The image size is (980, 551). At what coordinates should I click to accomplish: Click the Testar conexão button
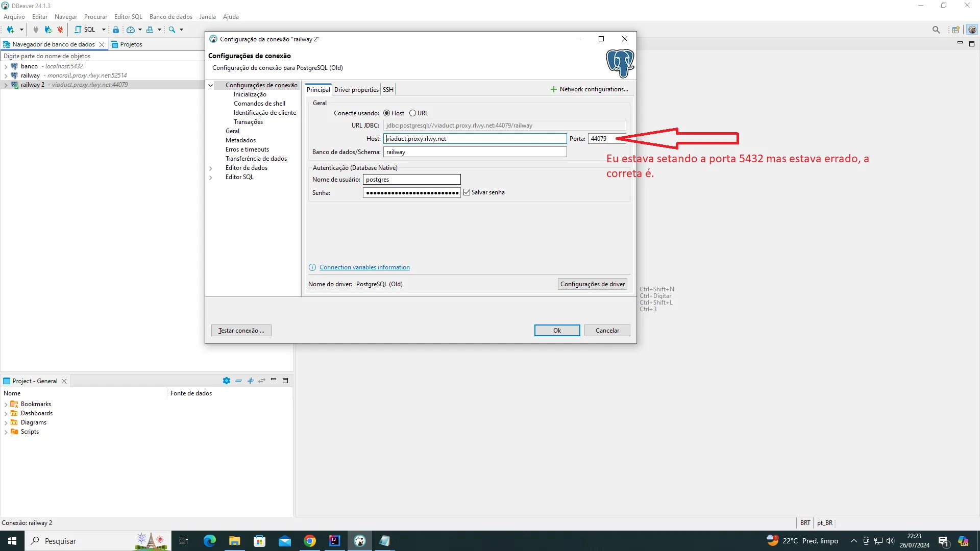pyautogui.click(x=241, y=331)
